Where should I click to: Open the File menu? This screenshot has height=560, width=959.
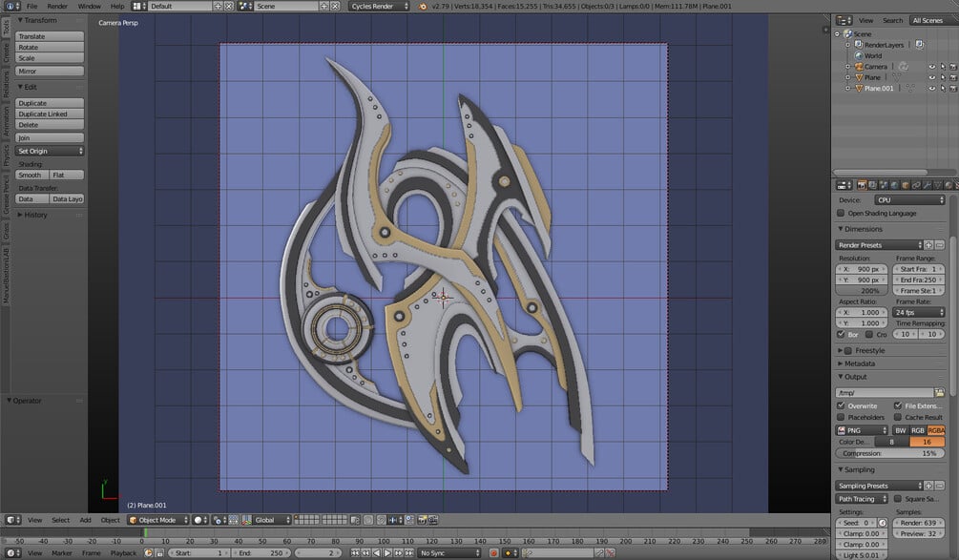31,6
